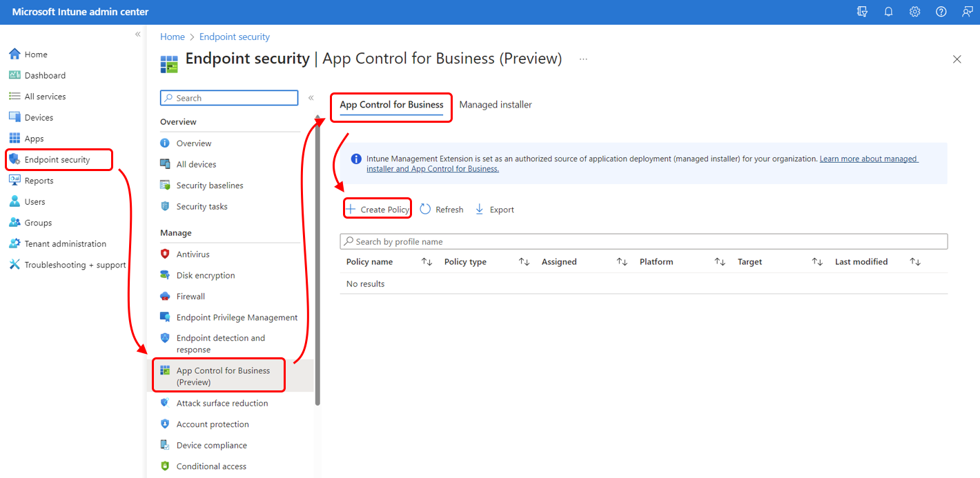This screenshot has height=478, width=980.
Task: Sort by Policy name column arrows
Action: tap(427, 261)
